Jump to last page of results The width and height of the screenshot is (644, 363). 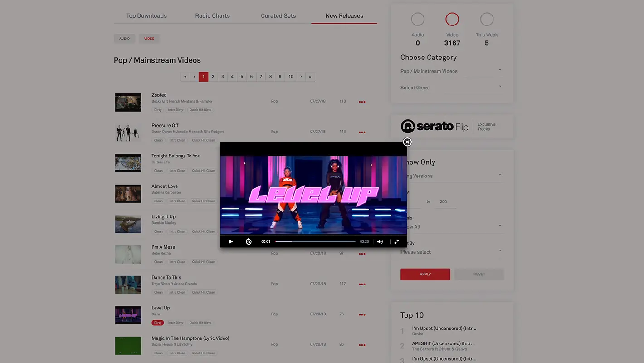(x=310, y=77)
